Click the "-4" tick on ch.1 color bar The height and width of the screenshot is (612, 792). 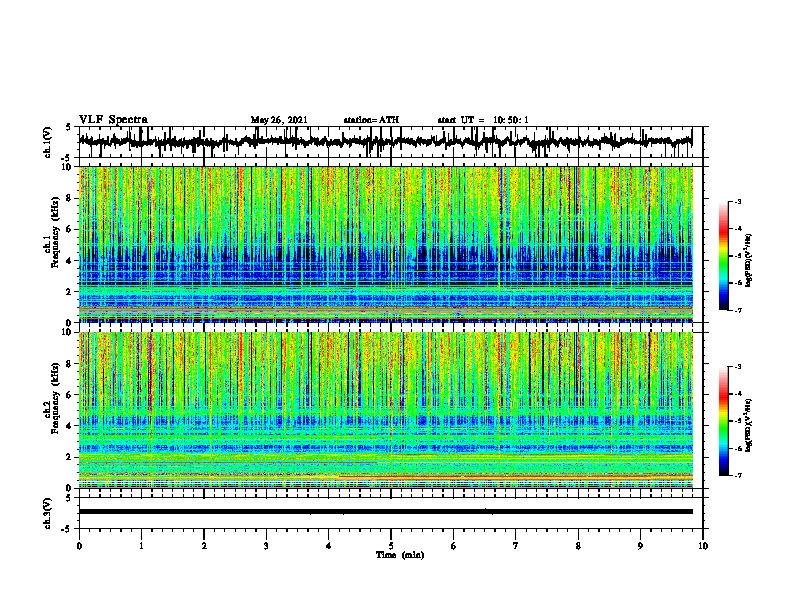(x=738, y=228)
